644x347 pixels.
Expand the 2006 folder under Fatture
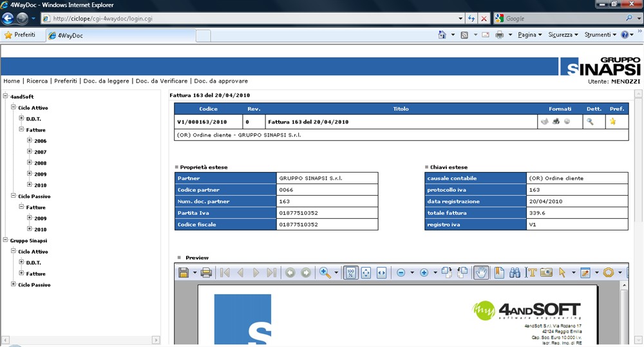coord(29,140)
